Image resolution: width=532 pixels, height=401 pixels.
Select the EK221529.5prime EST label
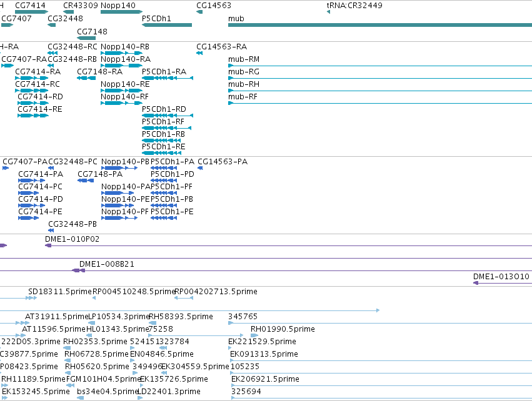263,342
